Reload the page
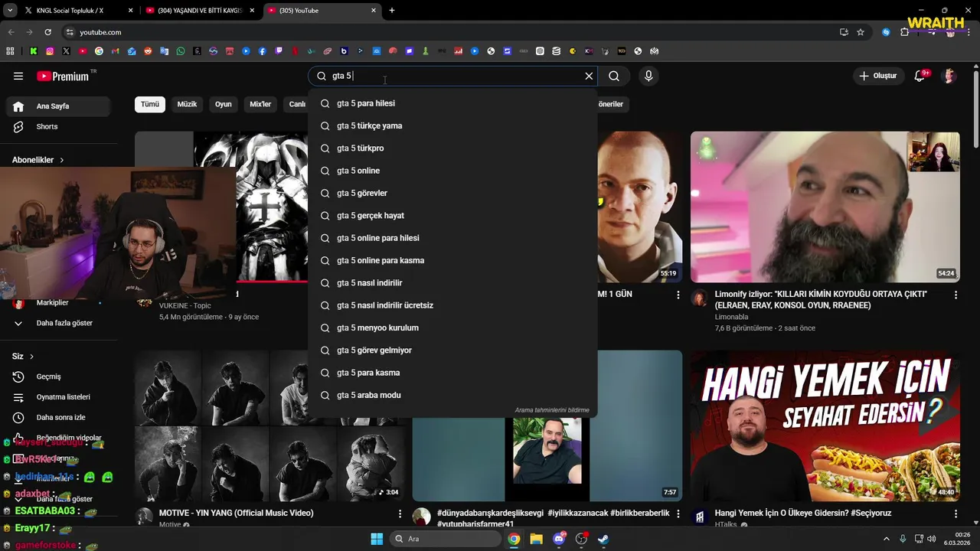The width and height of the screenshot is (980, 551). pos(47,32)
